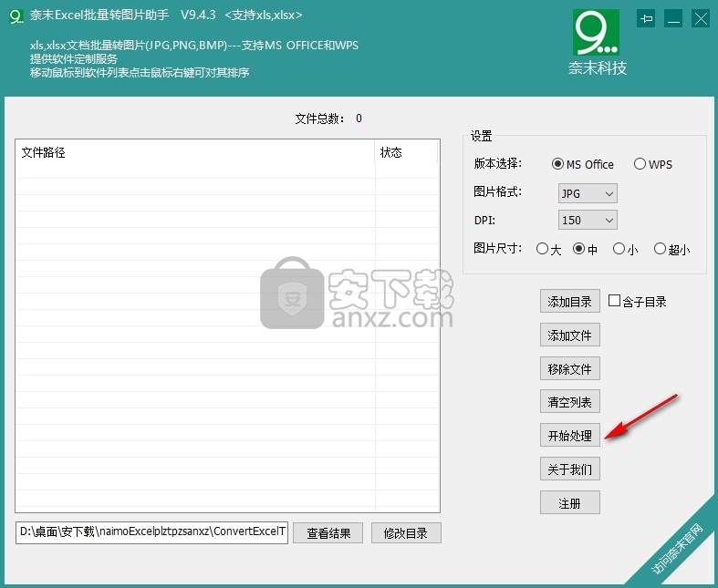Image resolution: width=718 pixels, height=588 pixels.
Task: Click the Naimo logo icon in title bar
Action: tap(16, 16)
